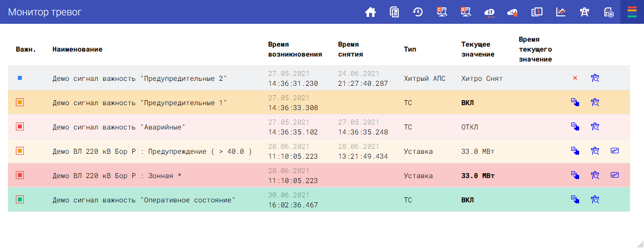Acknowledge the "Предупредительные 1" alarm
The height and width of the screenshot is (248, 644).
pos(575,103)
